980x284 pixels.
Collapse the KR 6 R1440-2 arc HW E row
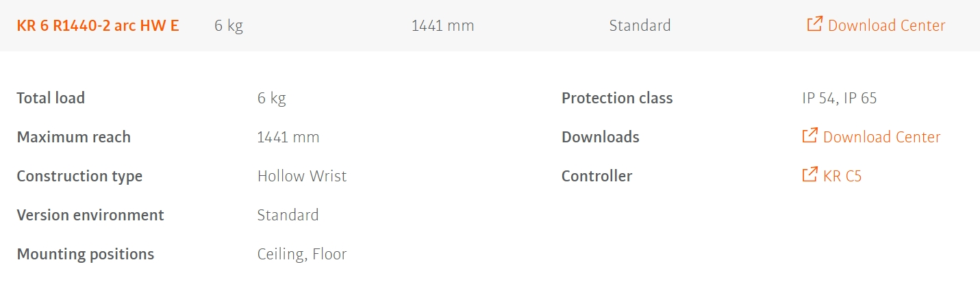[x=98, y=26]
